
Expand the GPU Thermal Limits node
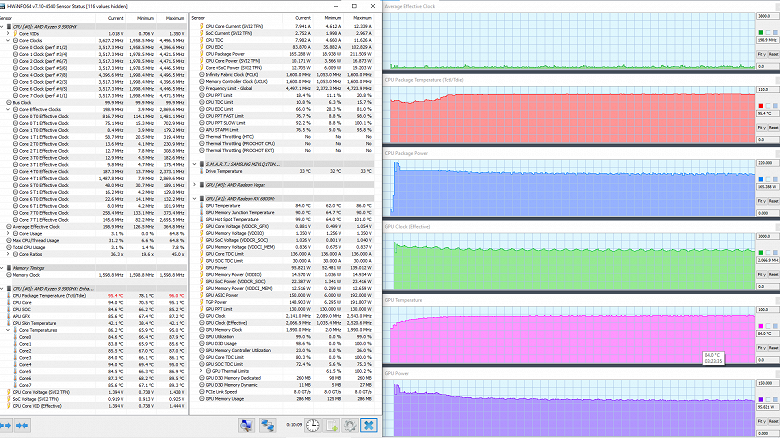click(201, 371)
